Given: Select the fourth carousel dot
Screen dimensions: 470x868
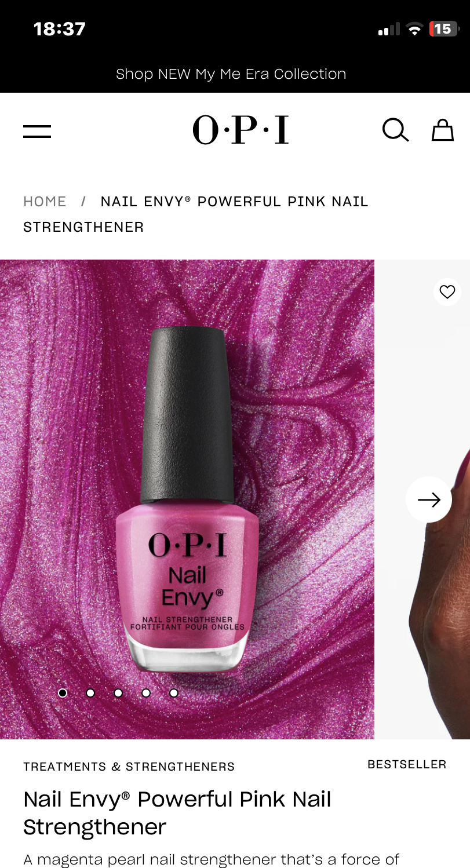Looking at the screenshot, I should tap(146, 692).
